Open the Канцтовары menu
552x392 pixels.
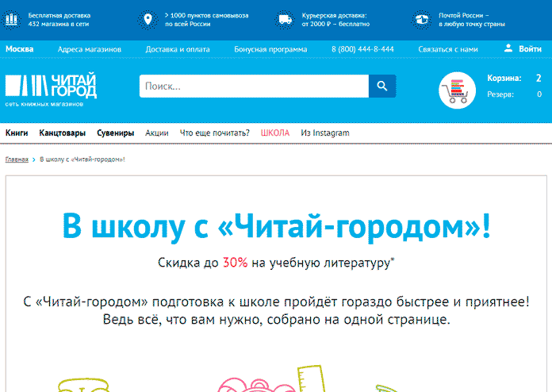(63, 133)
